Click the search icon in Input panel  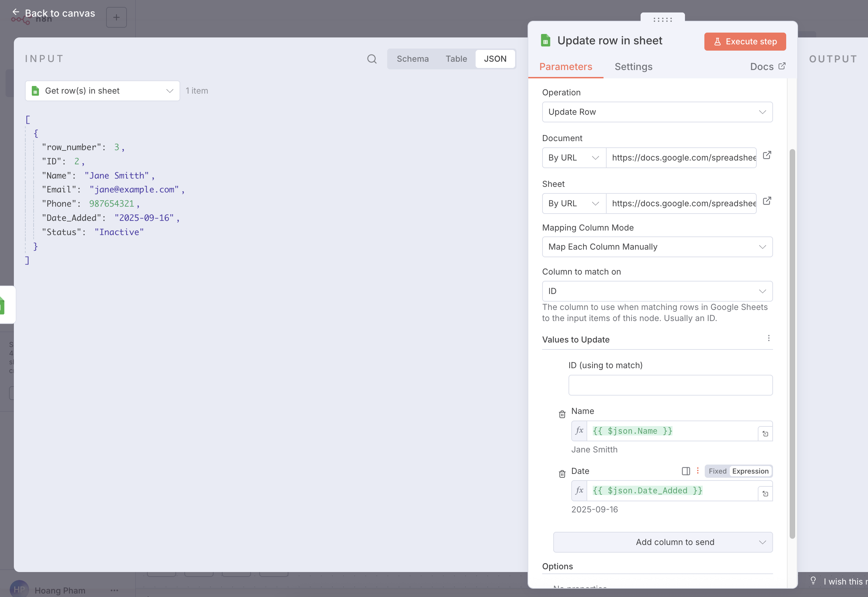click(x=371, y=59)
